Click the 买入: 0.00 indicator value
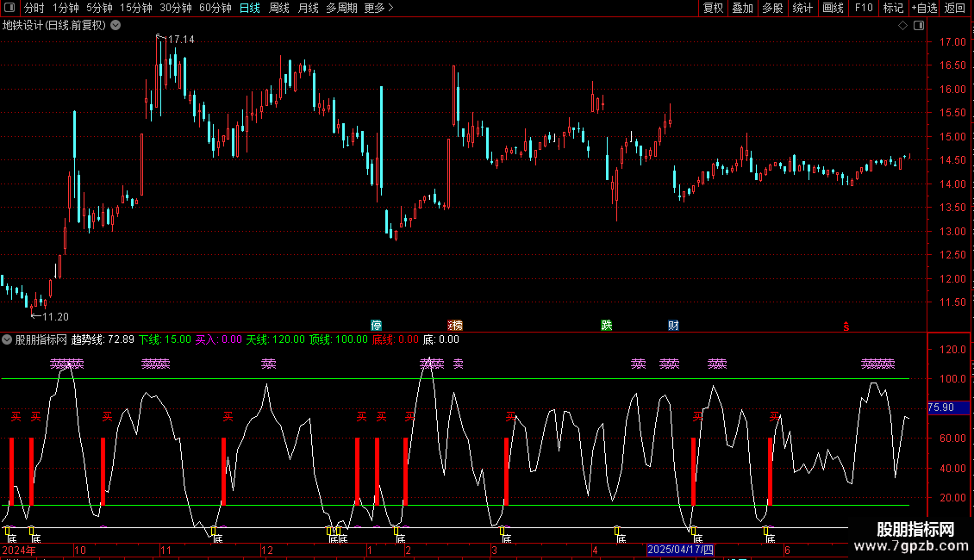Screen dimensions: 974x560 click(219, 339)
